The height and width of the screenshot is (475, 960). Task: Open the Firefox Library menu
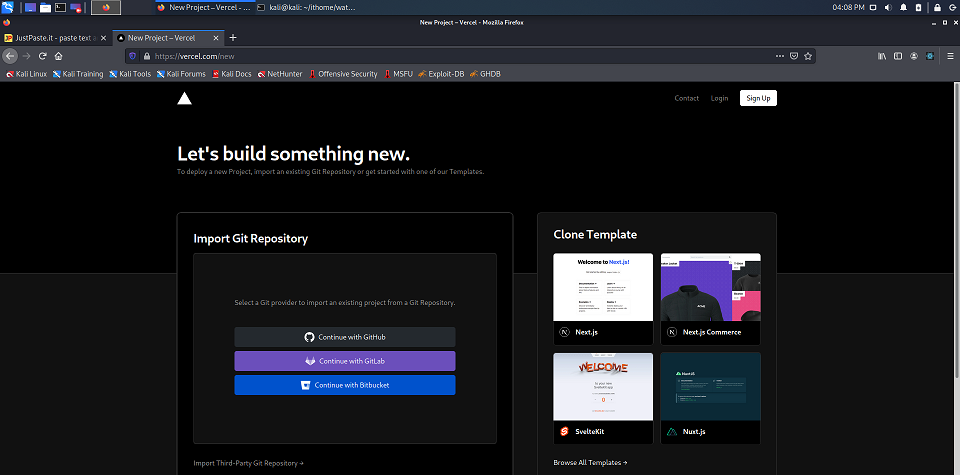(882, 56)
